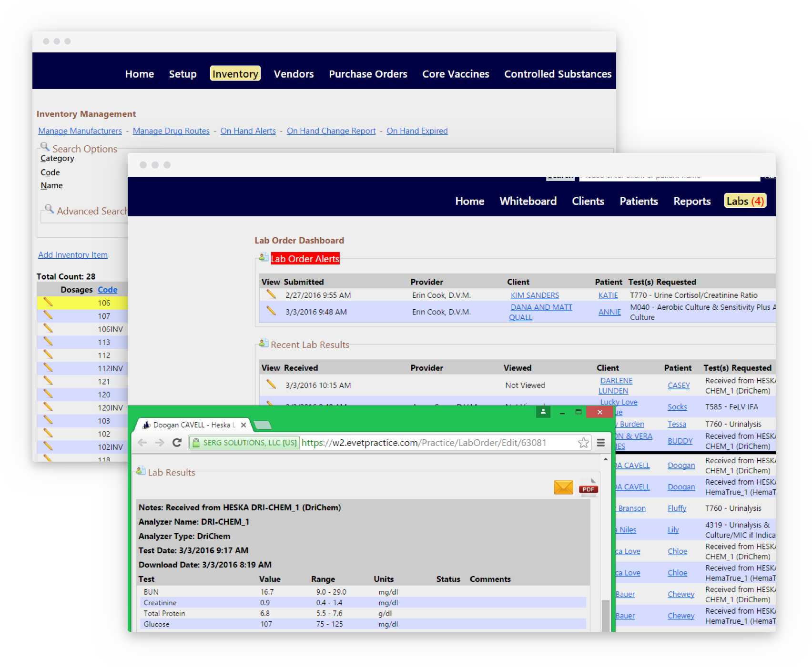Switch to the Purchase Orders menu
This screenshot has width=812, height=669.
click(x=368, y=74)
